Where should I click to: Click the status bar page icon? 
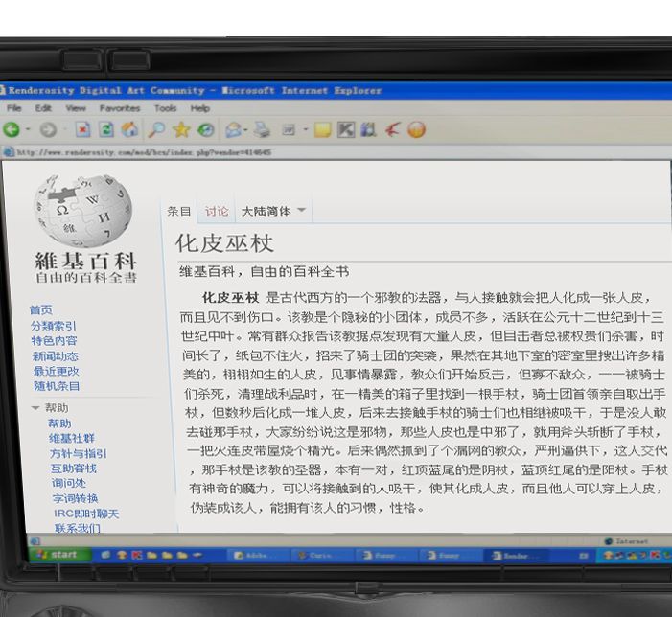[x=35, y=541]
